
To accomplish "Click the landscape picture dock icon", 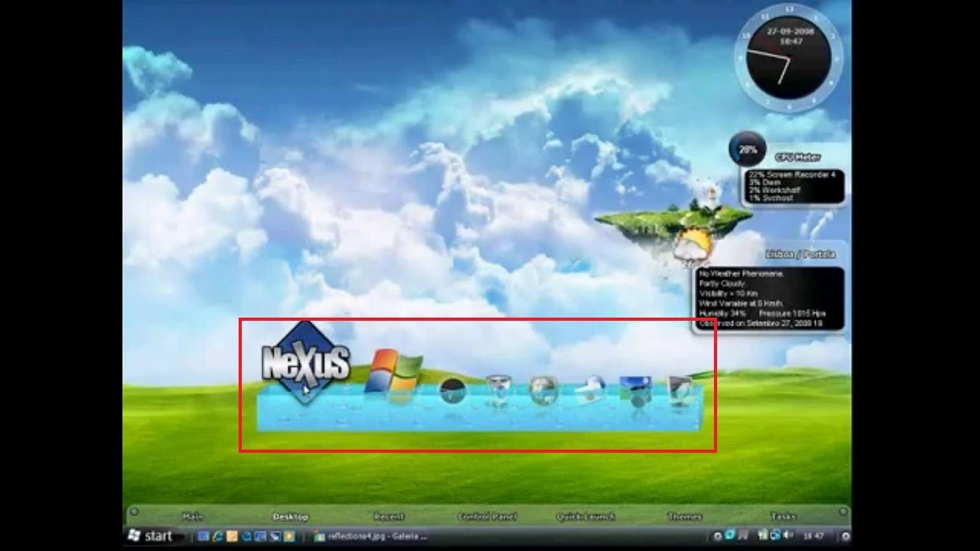I will pyautogui.click(x=635, y=391).
